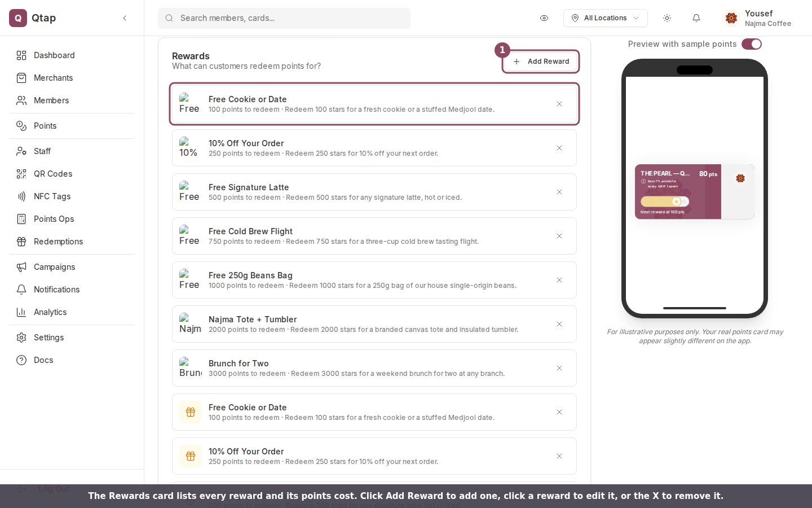Turn off Preview with sample points switch
The image size is (812, 508).
point(752,44)
